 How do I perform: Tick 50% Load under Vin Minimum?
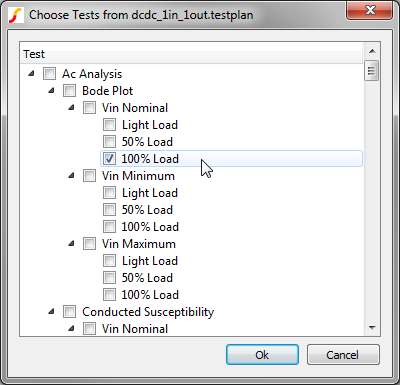(x=109, y=210)
